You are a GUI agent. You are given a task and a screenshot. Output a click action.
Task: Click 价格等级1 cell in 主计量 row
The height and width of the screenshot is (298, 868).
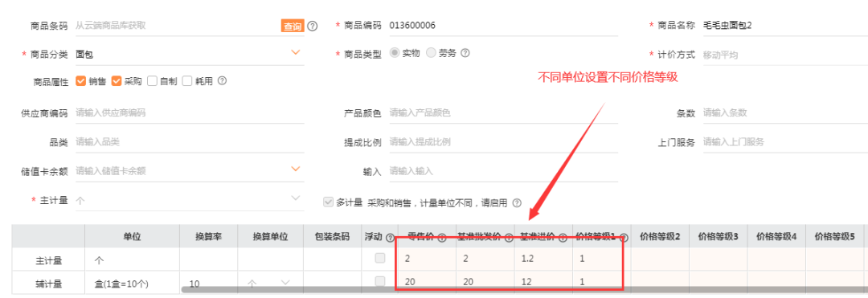pyautogui.click(x=601, y=259)
